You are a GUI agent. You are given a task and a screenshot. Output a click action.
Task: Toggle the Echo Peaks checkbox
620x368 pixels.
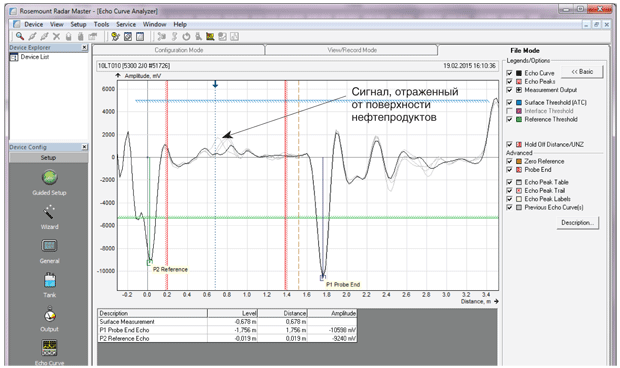point(509,81)
